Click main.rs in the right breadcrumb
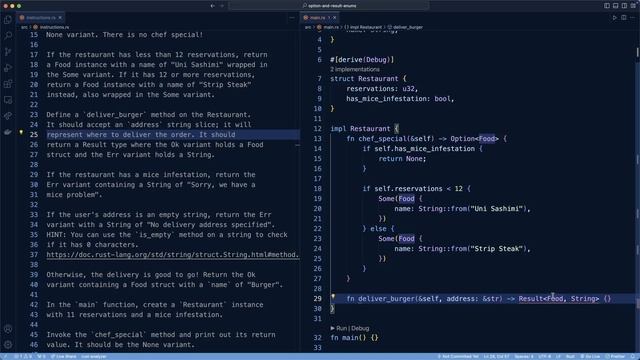Viewport: 640px width, 360px height. (x=331, y=27)
